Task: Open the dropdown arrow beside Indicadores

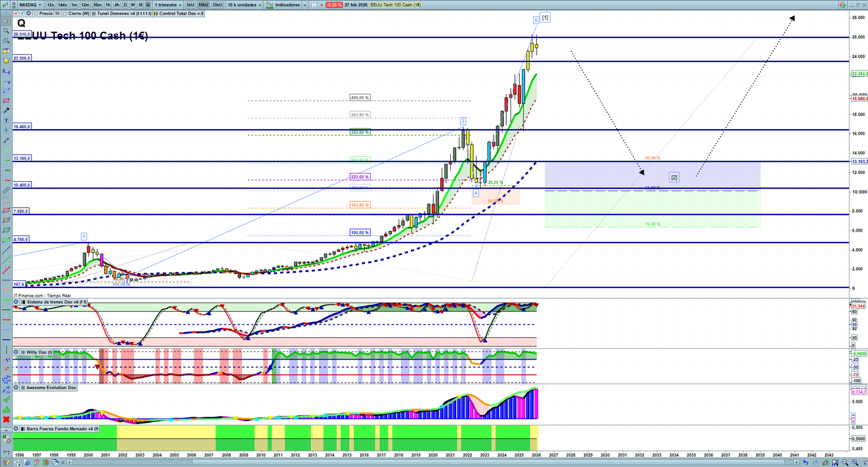Action: pyautogui.click(x=304, y=5)
